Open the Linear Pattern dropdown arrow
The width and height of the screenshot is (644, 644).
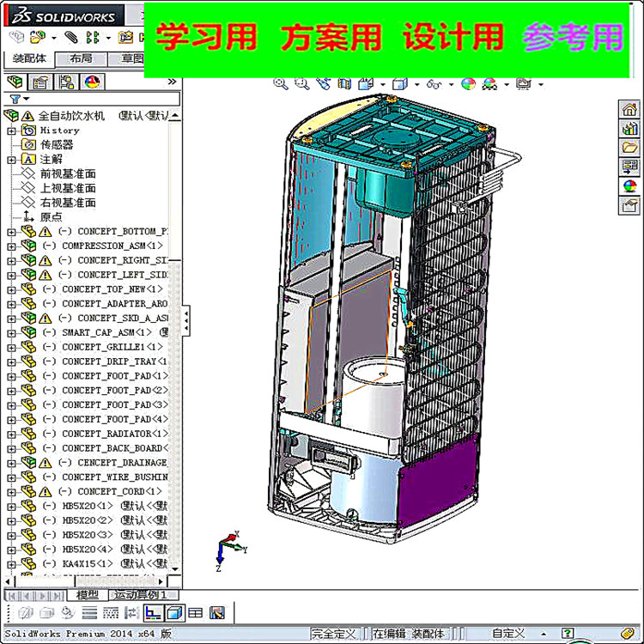108,38
